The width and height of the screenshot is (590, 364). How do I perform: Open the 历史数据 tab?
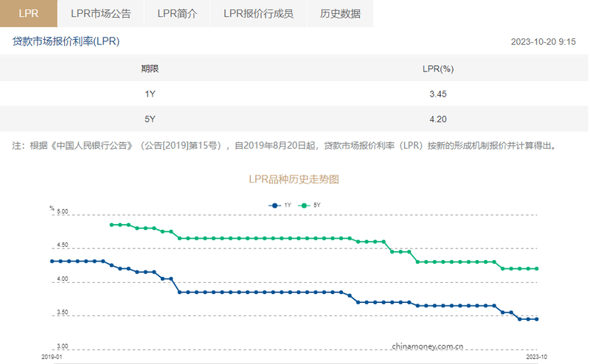[340, 13]
